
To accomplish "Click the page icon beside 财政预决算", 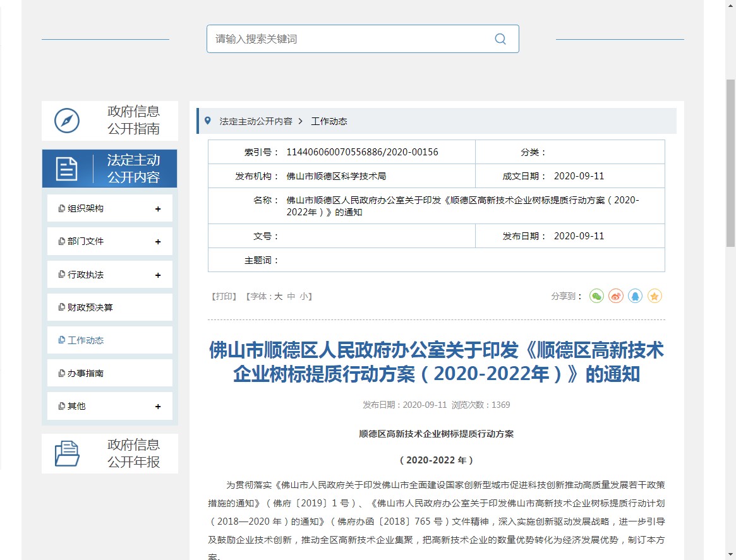I will (x=61, y=307).
